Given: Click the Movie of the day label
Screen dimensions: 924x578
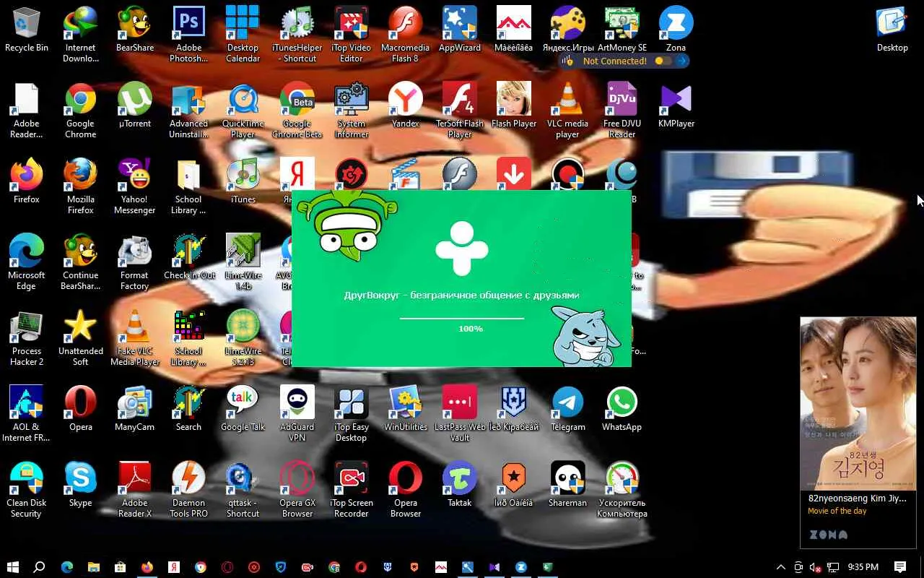Looking at the screenshot, I should pyautogui.click(x=837, y=511).
